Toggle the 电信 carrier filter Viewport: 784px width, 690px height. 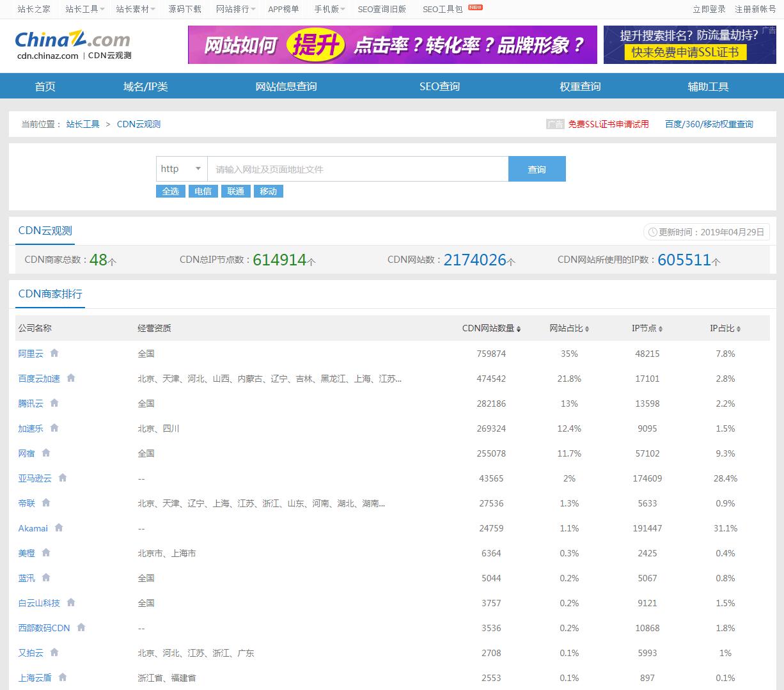203,191
